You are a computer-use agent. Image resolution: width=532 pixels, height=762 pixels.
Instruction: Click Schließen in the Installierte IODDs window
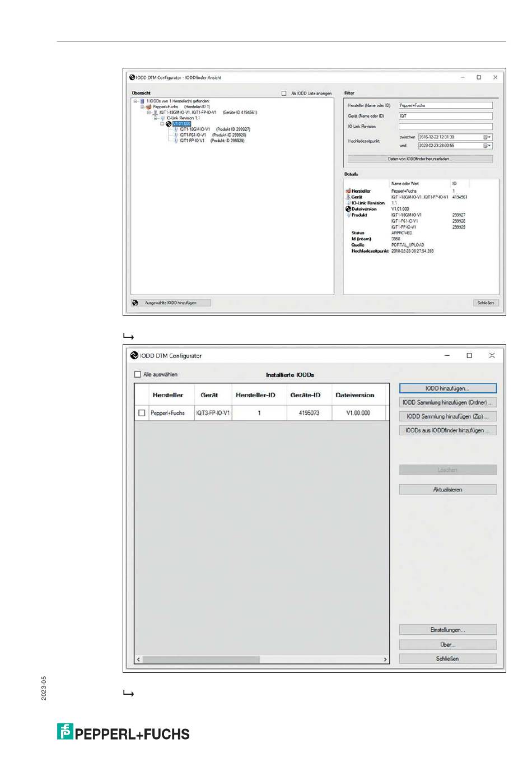tap(447, 659)
